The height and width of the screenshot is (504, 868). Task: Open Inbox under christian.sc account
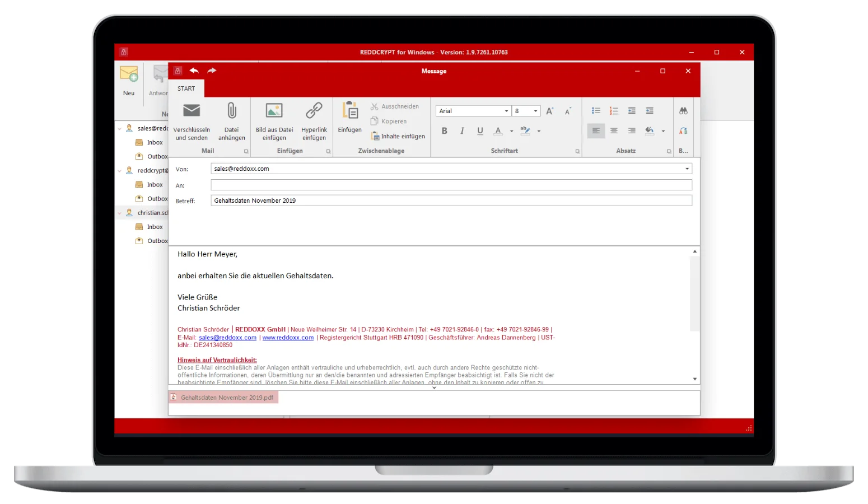click(x=150, y=227)
